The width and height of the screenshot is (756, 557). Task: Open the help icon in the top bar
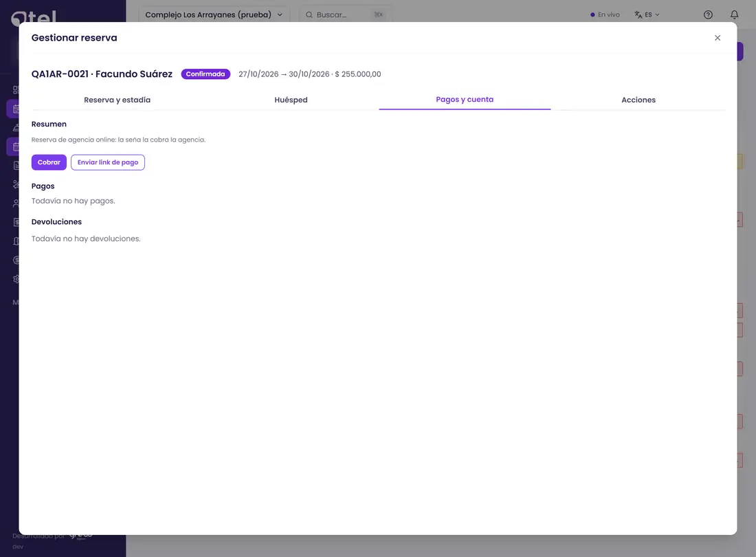708,14
